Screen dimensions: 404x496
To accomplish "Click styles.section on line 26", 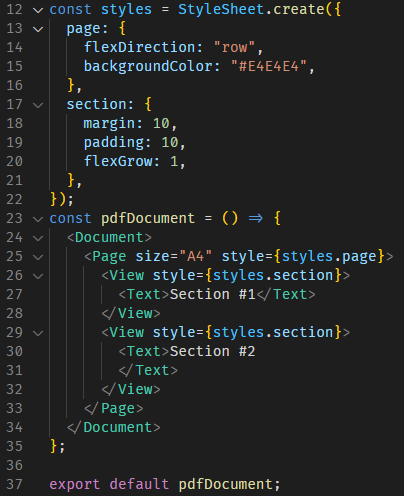I will [x=273, y=275].
